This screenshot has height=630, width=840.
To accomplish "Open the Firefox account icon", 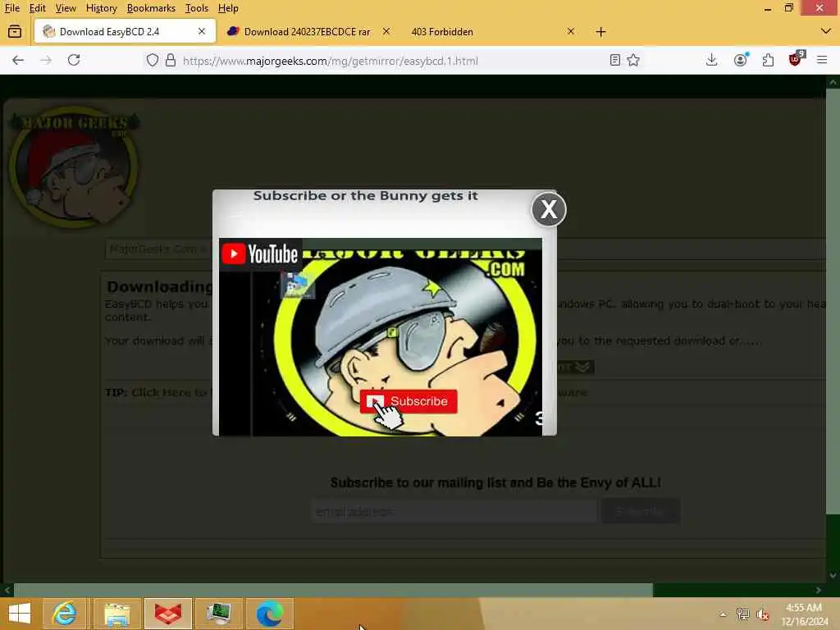I will (x=741, y=60).
